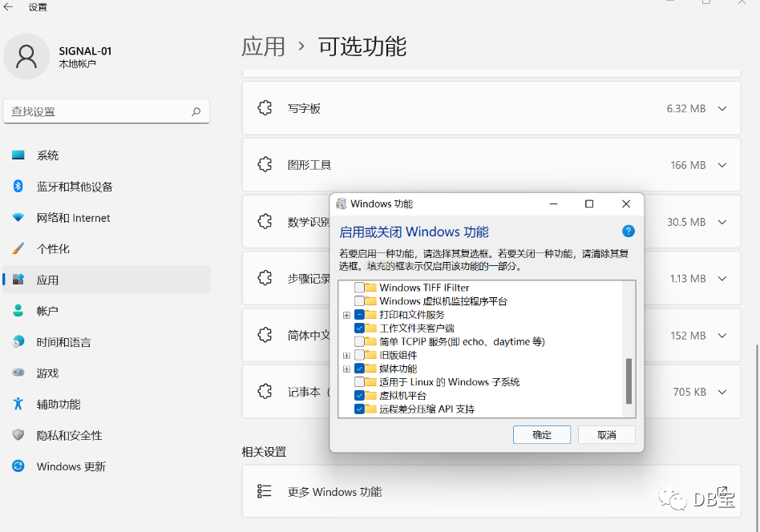Click the back arrow in Settings

coord(8,6)
